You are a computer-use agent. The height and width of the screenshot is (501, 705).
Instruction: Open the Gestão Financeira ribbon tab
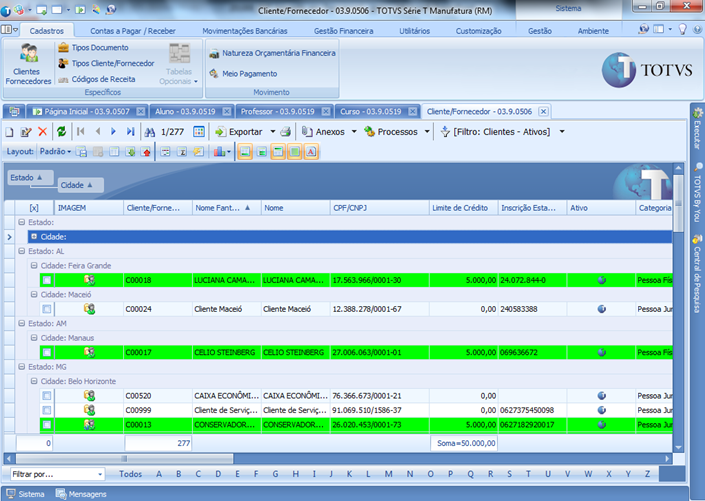(x=344, y=31)
